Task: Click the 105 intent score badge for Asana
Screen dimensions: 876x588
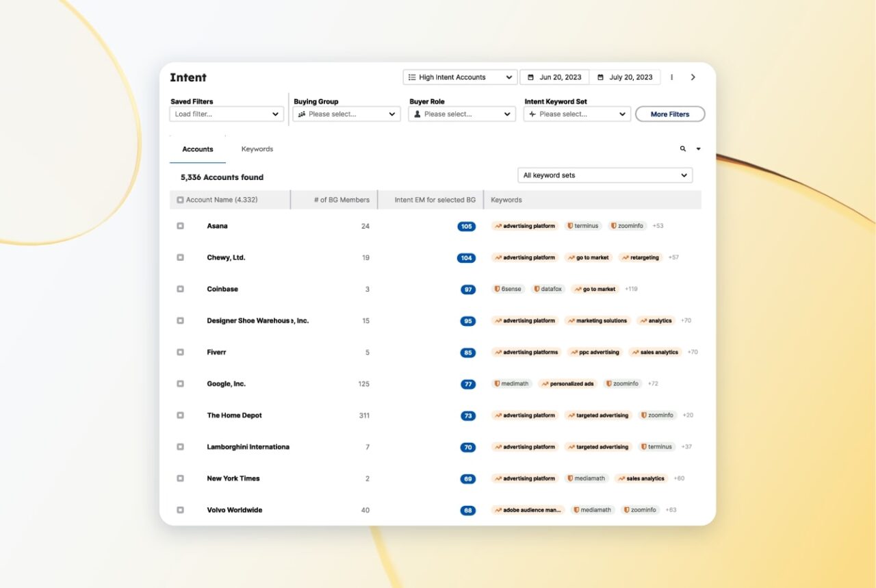Action: point(467,227)
